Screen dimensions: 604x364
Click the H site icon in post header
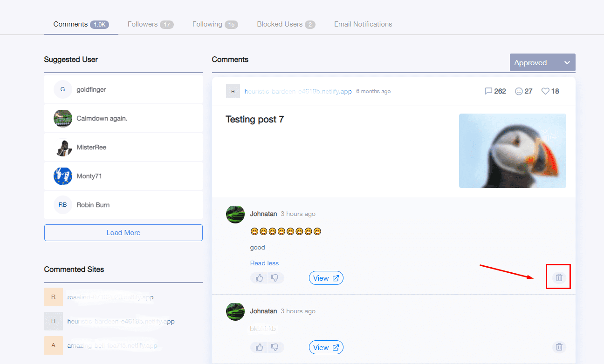tap(233, 91)
